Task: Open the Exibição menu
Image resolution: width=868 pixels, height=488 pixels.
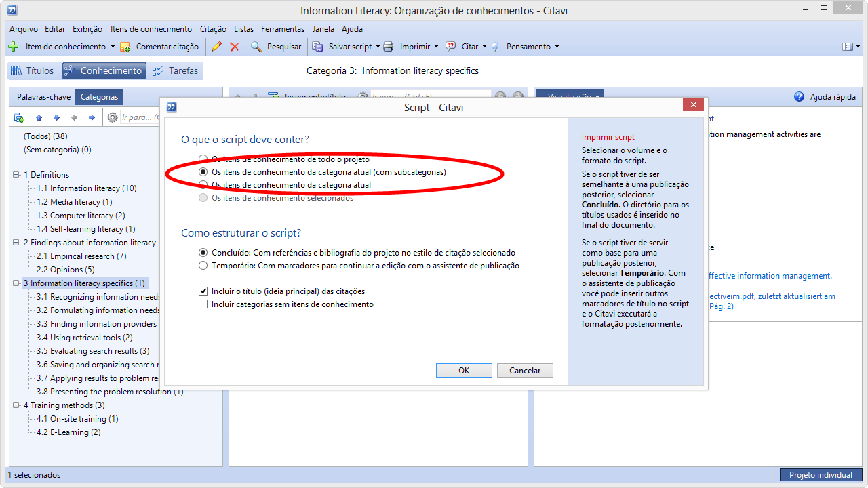Action: pyautogui.click(x=87, y=29)
